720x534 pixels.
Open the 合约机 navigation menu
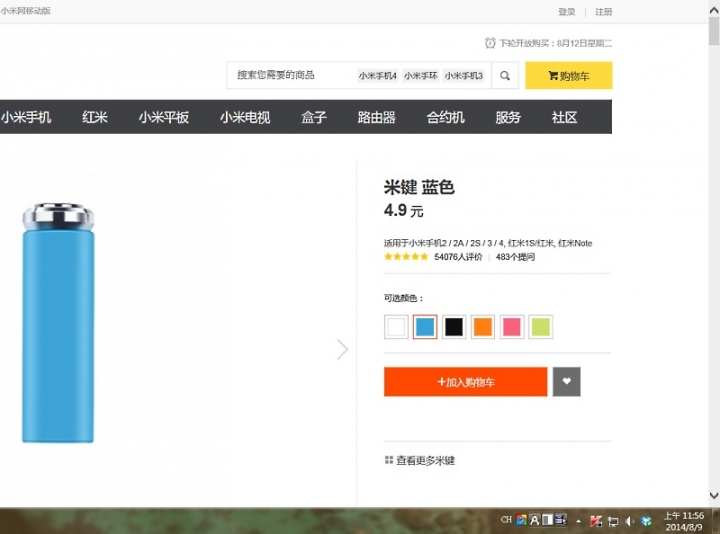click(445, 117)
